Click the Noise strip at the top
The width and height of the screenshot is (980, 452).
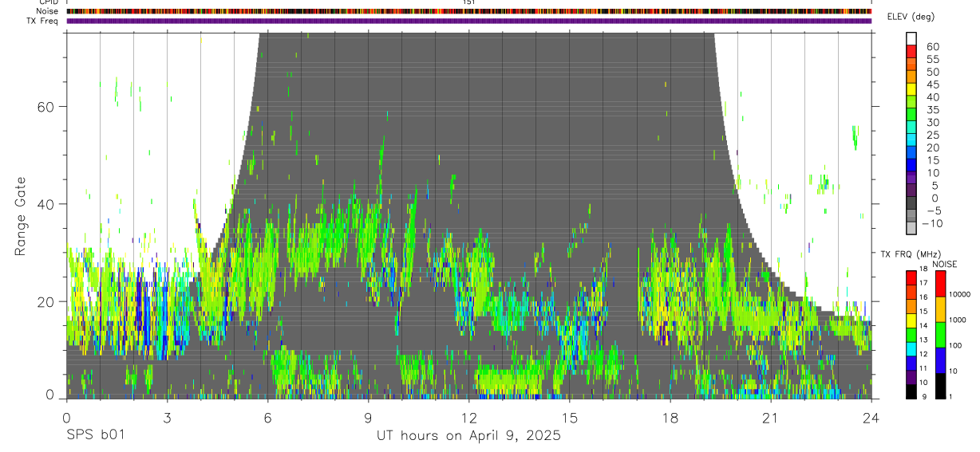469,11
